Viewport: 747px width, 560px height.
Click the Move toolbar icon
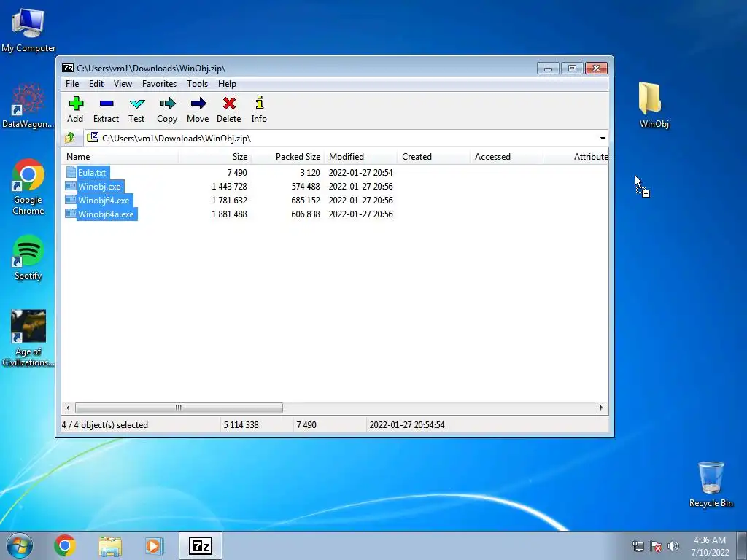click(198, 104)
